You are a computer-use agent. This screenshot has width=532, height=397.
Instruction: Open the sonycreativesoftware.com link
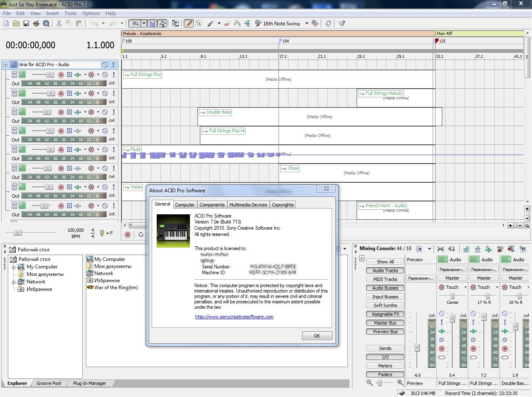click(x=234, y=317)
